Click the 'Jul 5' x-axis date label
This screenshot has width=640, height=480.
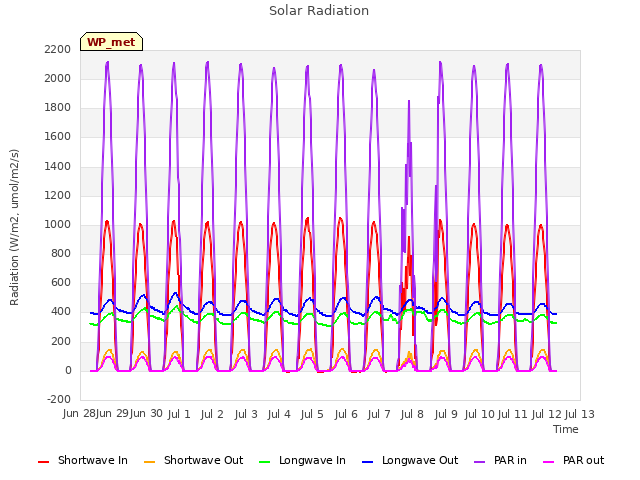click(x=312, y=414)
